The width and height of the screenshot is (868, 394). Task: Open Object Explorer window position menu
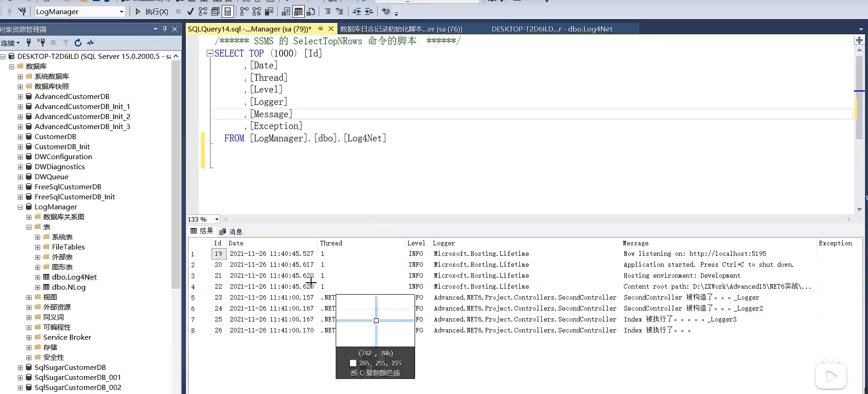(155, 29)
